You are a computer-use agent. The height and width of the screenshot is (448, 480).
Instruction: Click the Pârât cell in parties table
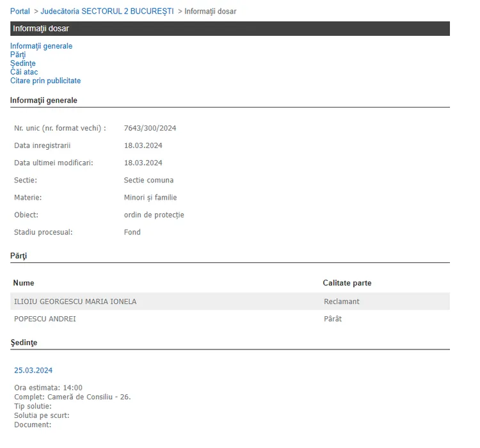click(333, 319)
